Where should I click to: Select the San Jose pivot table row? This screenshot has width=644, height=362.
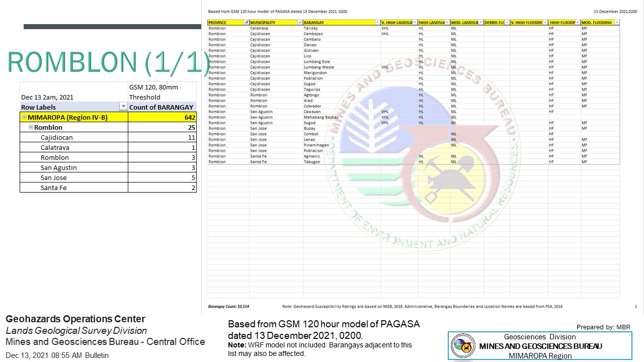(108, 177)
